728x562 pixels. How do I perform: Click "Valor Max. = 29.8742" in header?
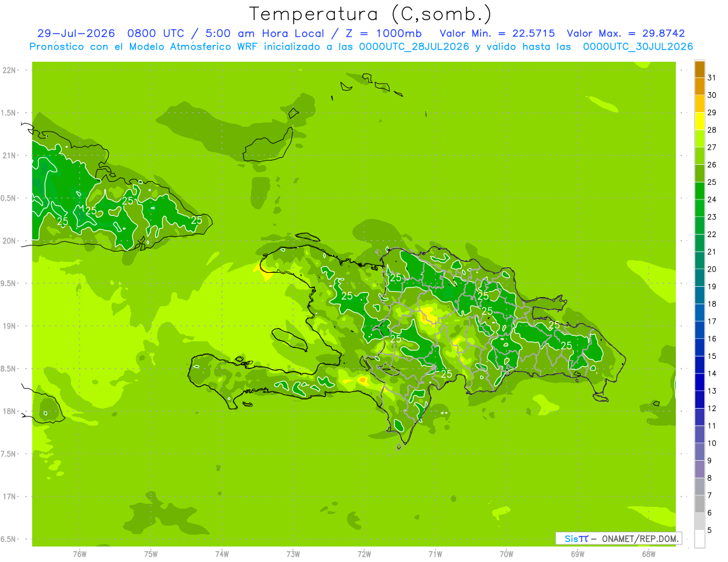625,34
